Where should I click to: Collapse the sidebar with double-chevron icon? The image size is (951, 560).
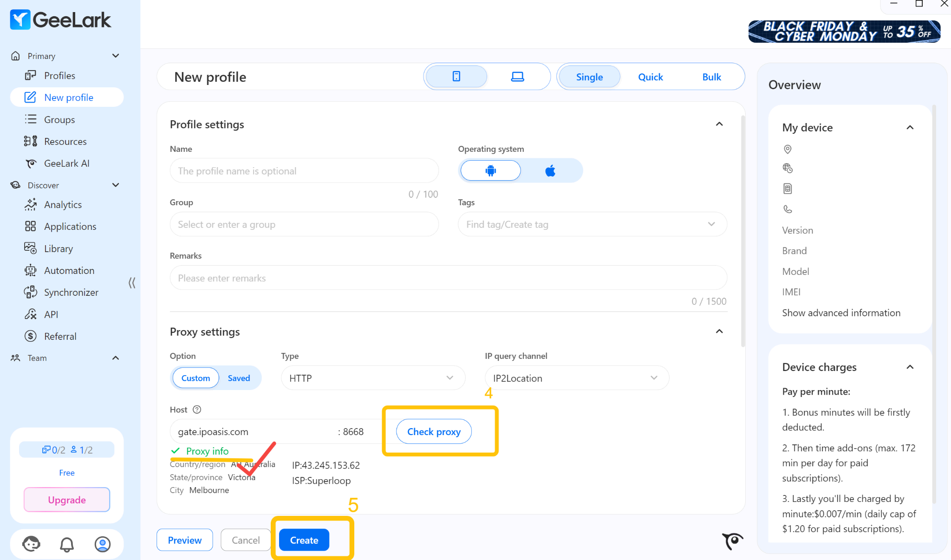[132, 283]
